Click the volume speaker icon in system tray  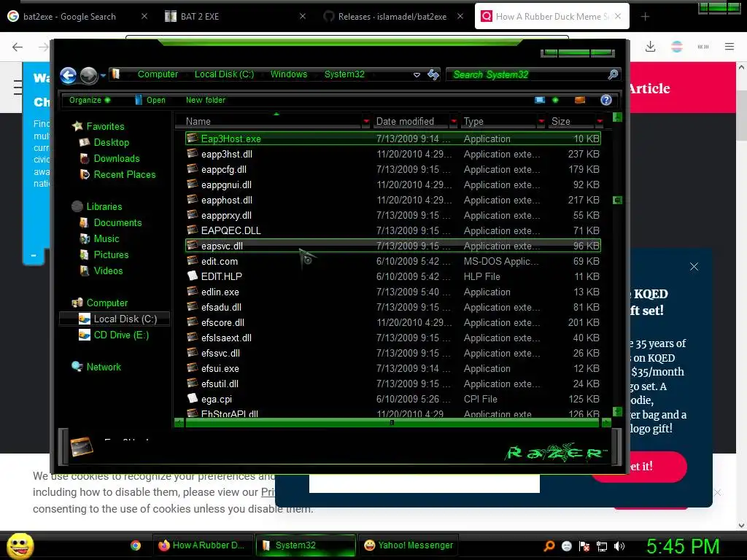(619, 546)
